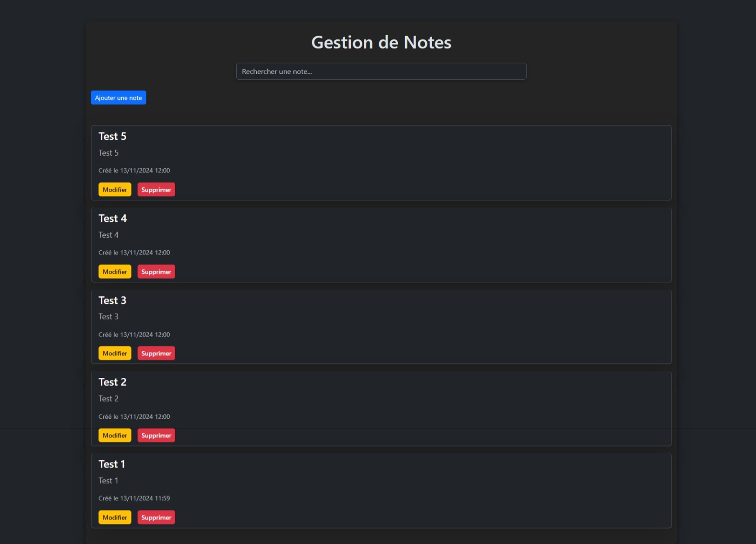Click the Test 5 note title

pos(112,136)
